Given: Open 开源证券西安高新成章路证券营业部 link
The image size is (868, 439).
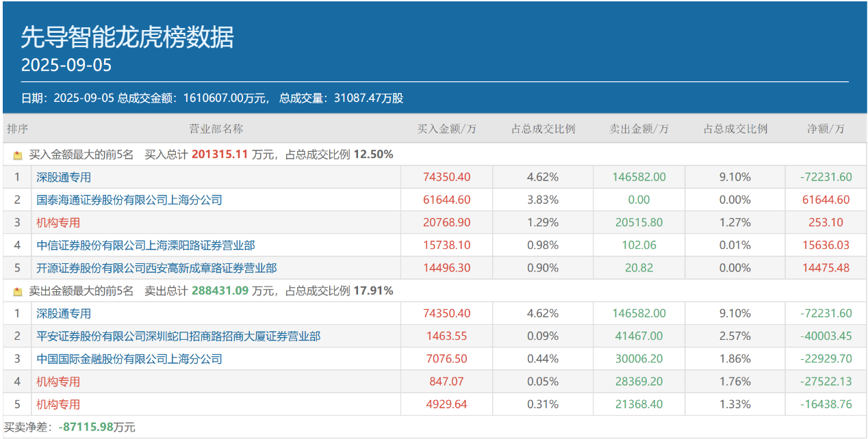Looking at the screenshot, I should pyautogui.click(x=157, y=267).
